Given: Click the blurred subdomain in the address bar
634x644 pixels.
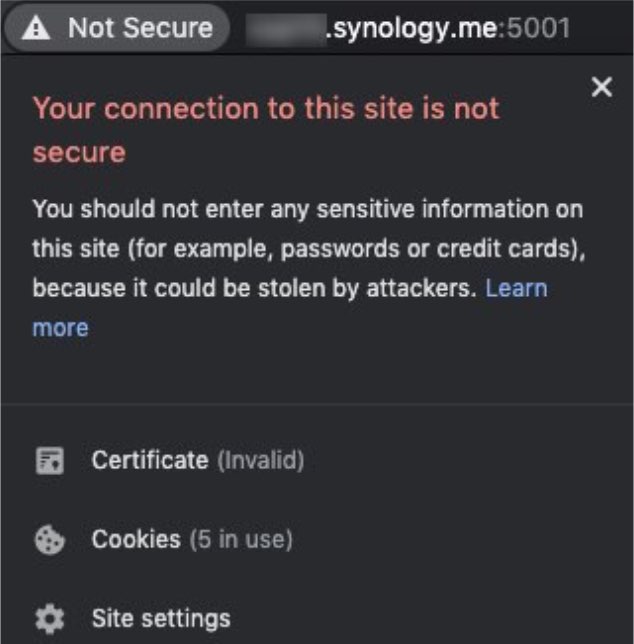Looking at the screenshot, I should point(283,28).
